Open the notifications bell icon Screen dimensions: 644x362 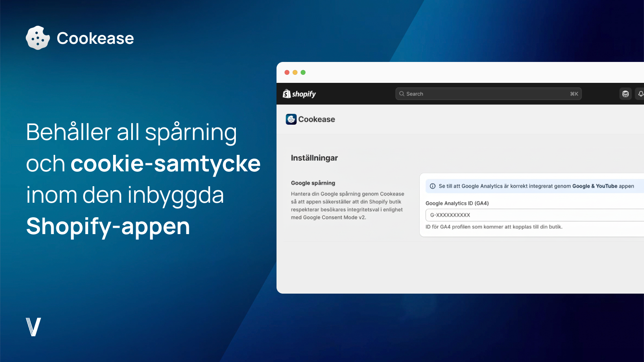[x=640, y=94]
